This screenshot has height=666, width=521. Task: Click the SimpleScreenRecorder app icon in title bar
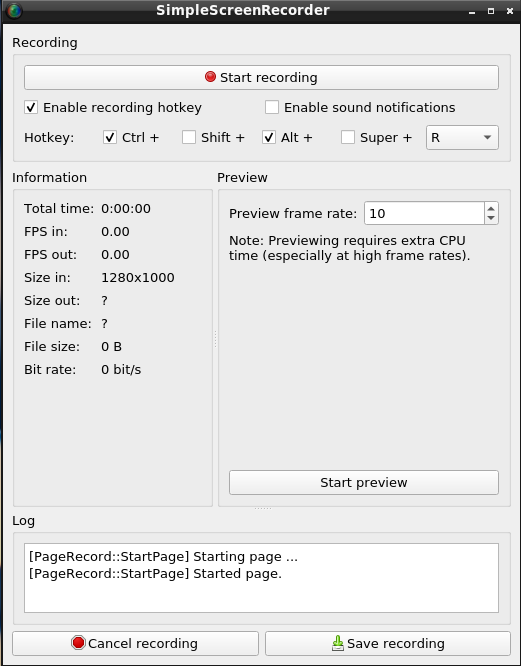tap(14, 10)
